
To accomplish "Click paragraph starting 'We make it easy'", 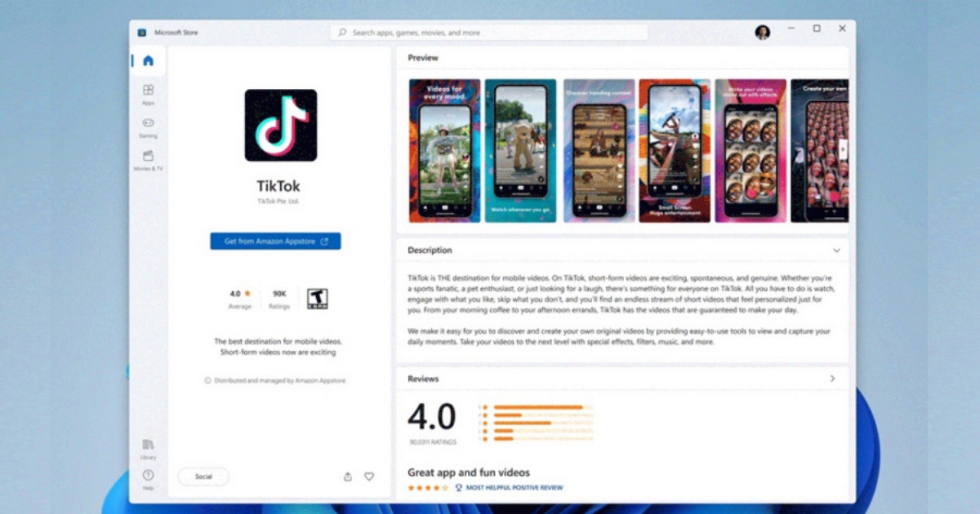I will (x=619, y=337).
